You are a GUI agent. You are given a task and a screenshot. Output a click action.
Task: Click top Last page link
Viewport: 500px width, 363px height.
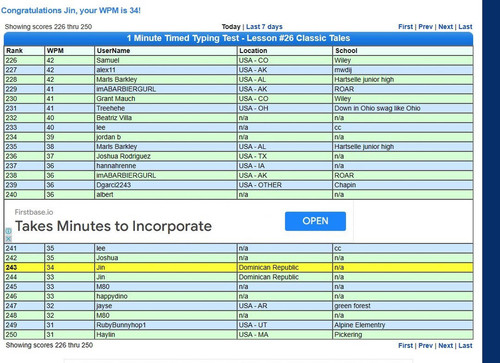coord(465,27)
